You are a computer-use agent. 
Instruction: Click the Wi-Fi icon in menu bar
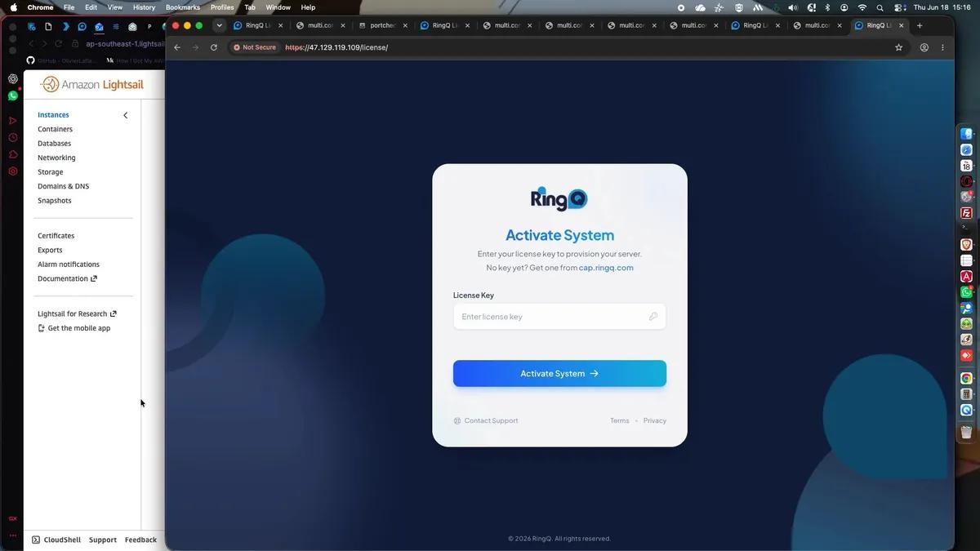click(862, 7)
